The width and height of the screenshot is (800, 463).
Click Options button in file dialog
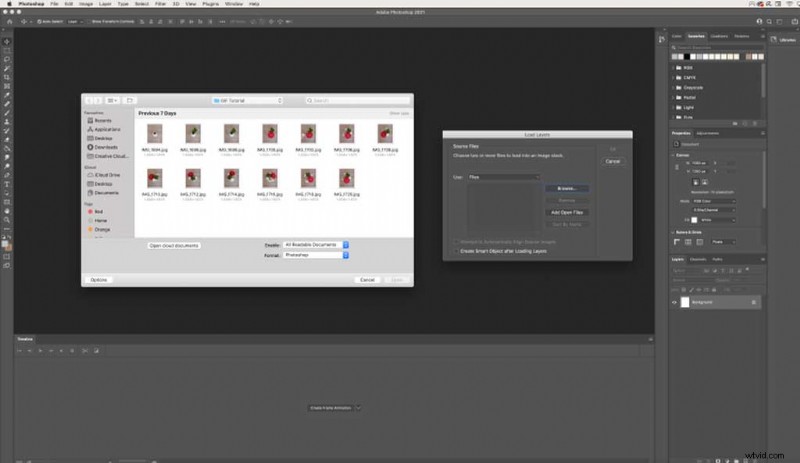(98, 280)
